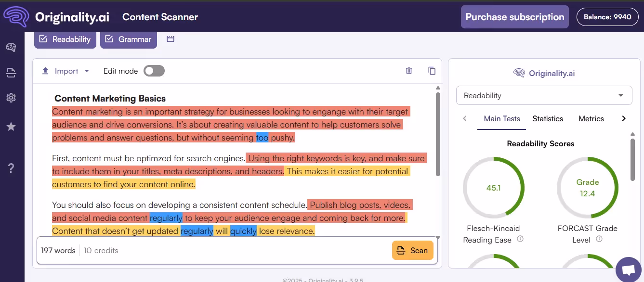
Task: Click the sentence 'This makes it easier for potential'
Action: (347, 171)
